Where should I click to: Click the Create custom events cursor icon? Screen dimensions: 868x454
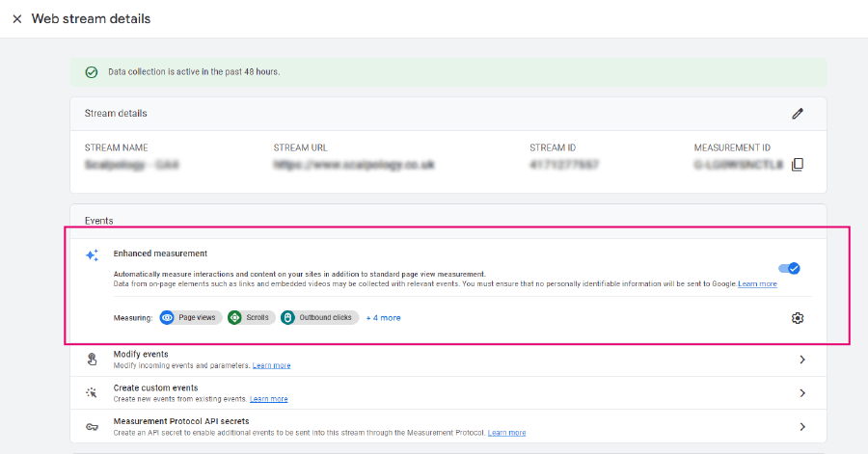click(92, 393)
